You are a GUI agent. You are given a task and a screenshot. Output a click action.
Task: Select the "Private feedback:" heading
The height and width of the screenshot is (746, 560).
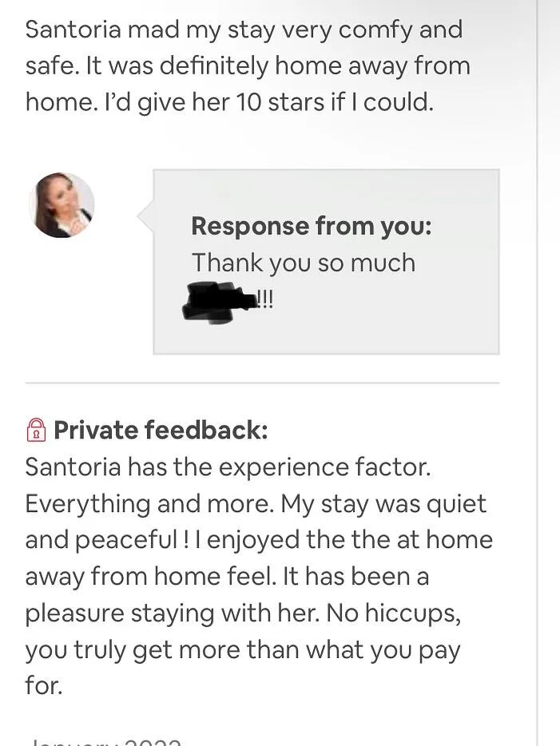click(161, 430)
